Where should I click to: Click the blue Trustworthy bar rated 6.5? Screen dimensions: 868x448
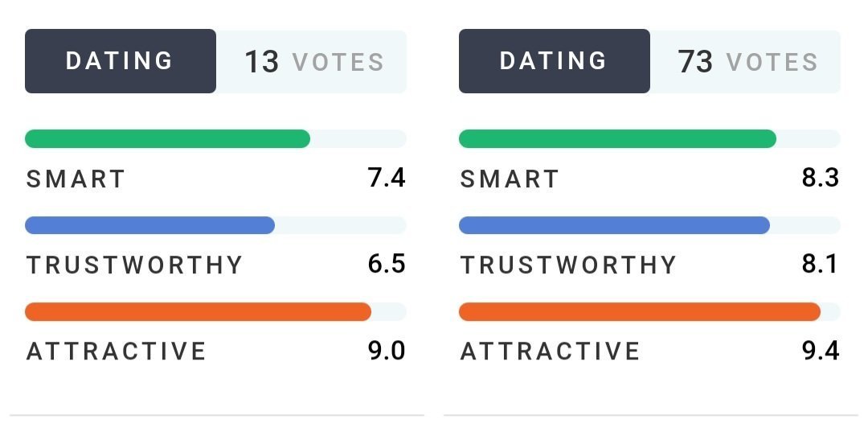(149, 225)
